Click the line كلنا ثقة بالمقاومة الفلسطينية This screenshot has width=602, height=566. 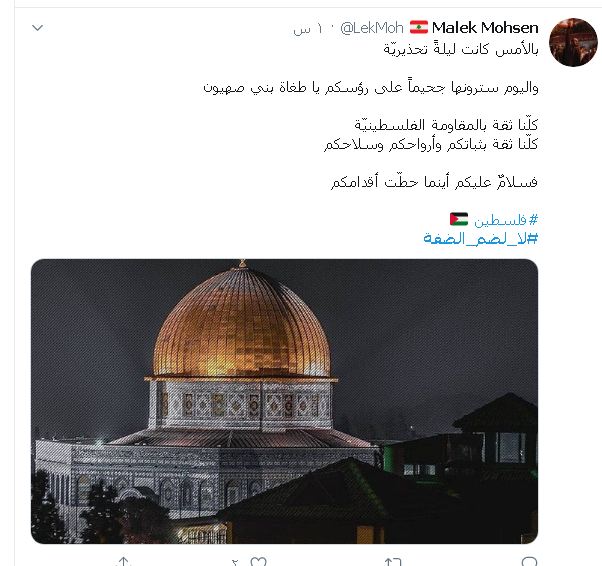[x=446, y=125]
